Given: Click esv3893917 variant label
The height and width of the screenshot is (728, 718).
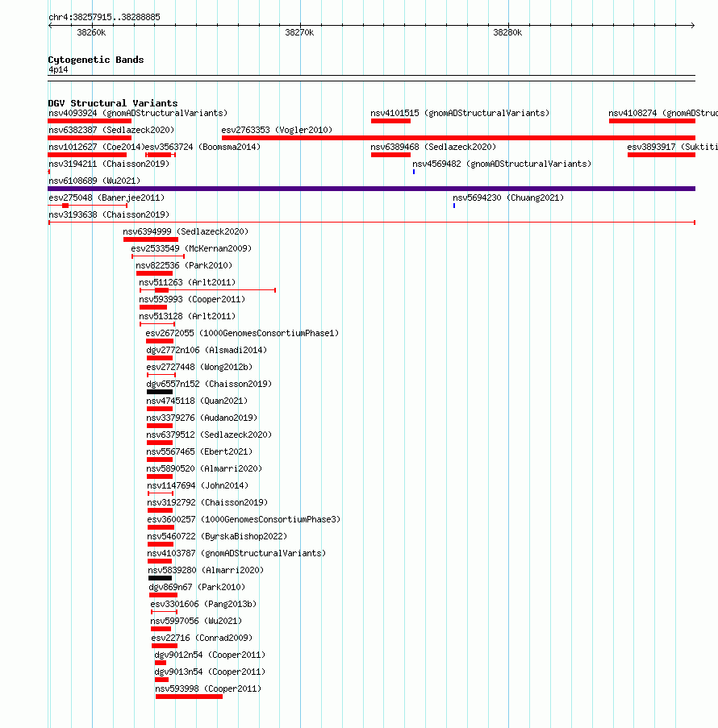Looking at the screenshot, I should pos(673,147).
